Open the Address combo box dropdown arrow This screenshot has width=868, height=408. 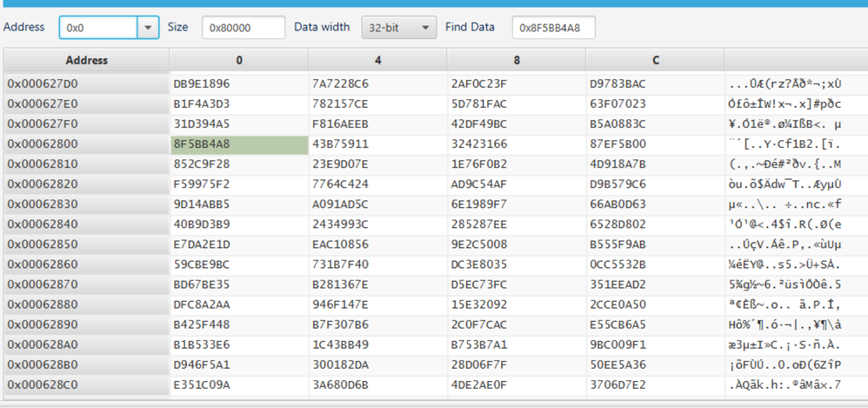coord(148,27)
